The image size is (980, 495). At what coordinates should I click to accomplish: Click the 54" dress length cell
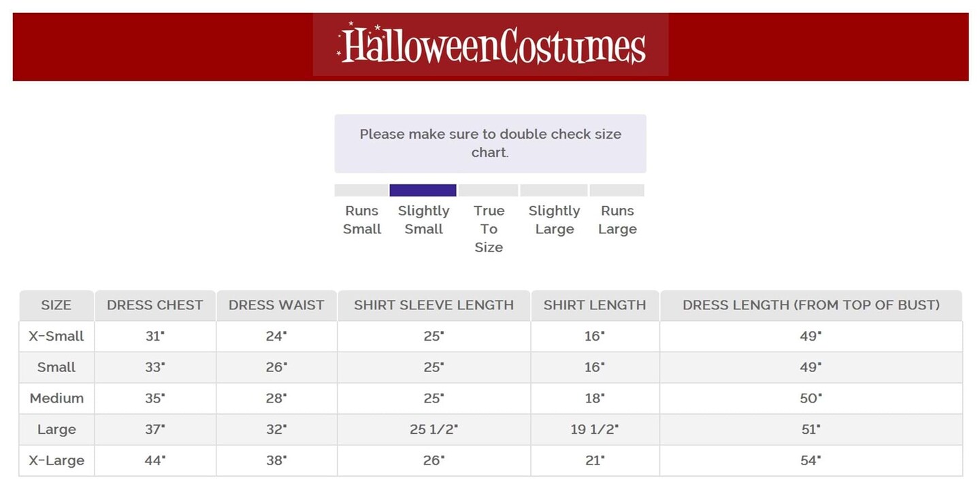[811, 460]
